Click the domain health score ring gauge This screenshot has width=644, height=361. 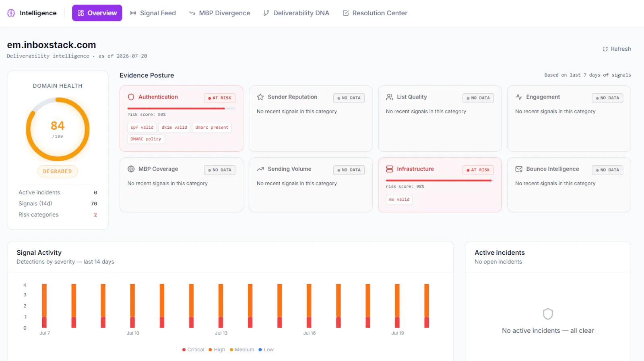pyautogui.click(x=58, y=129)
